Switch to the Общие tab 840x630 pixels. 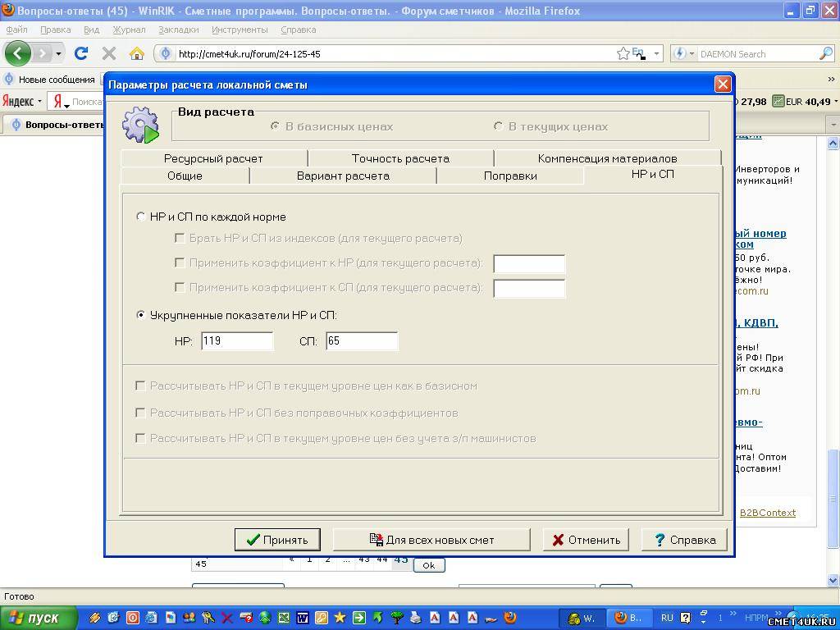(185, 176)
